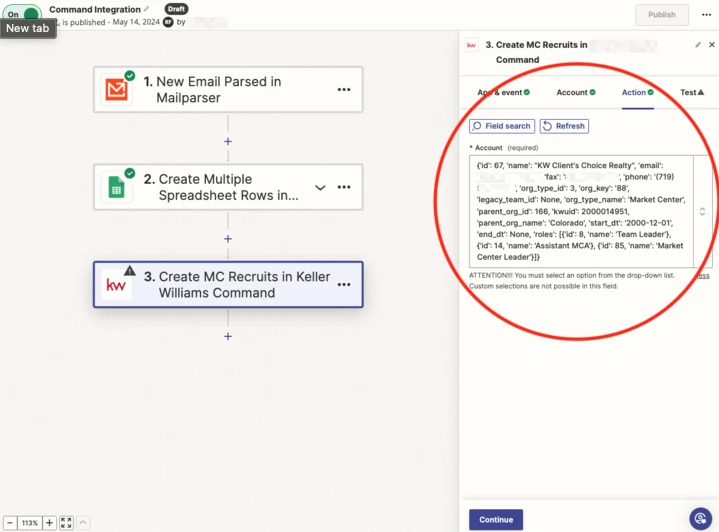Open the top-right more options menu

point(706,15)
